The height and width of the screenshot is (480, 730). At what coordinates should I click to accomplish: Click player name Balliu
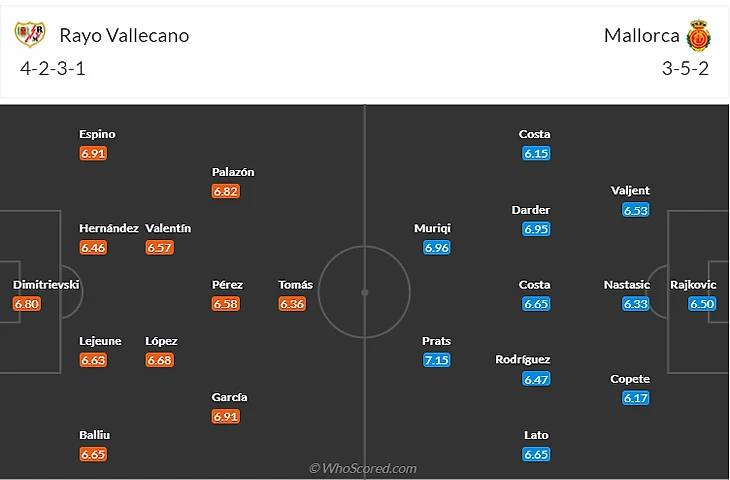pos(94,435)
